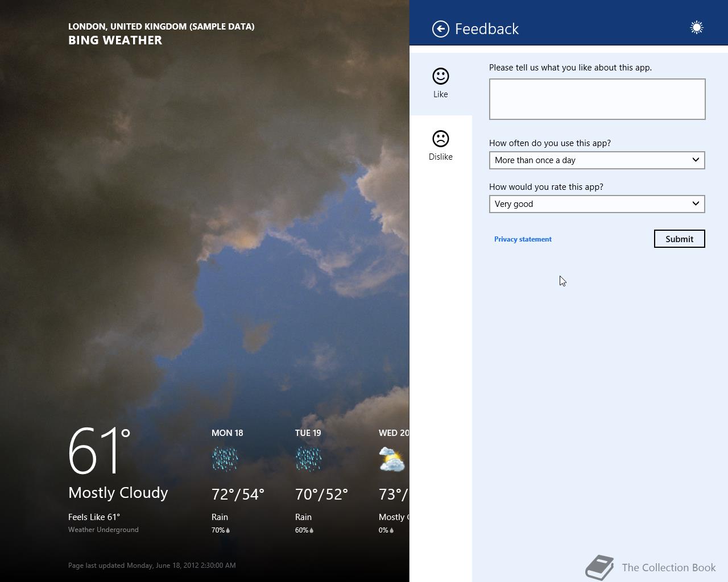Click the 'TUE 19' forecast heading
This screenshot has height=582, width=728.
point(308,433)
